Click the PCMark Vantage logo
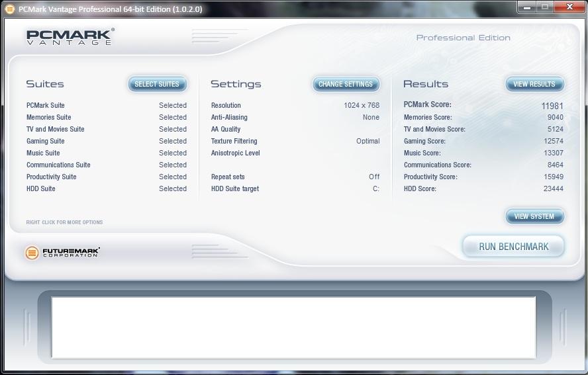 [70, 37]
